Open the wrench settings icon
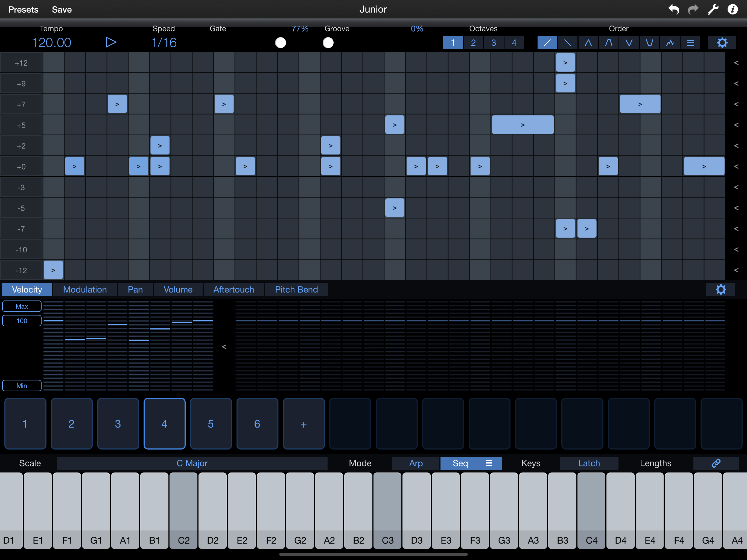The image size is (747, 560). [x=713, y=10]
